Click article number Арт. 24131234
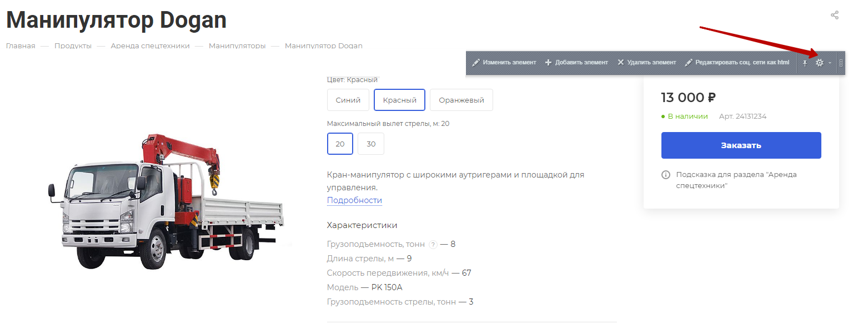Screen dimensions: 868x329 (742, 117)
